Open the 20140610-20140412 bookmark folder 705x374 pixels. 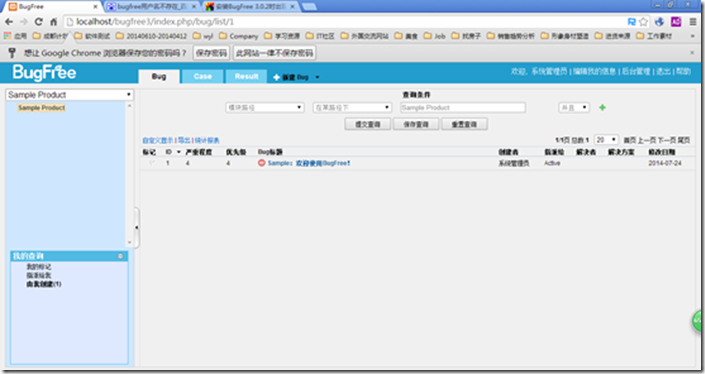151,36
